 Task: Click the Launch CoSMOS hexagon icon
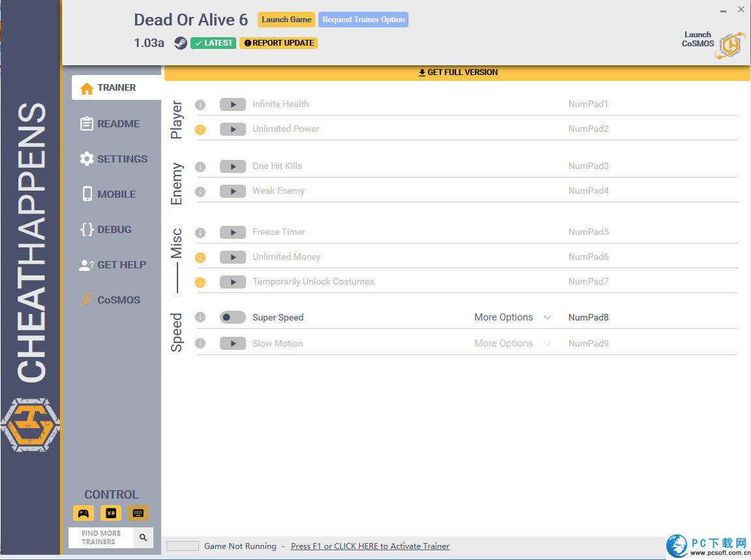730,45
